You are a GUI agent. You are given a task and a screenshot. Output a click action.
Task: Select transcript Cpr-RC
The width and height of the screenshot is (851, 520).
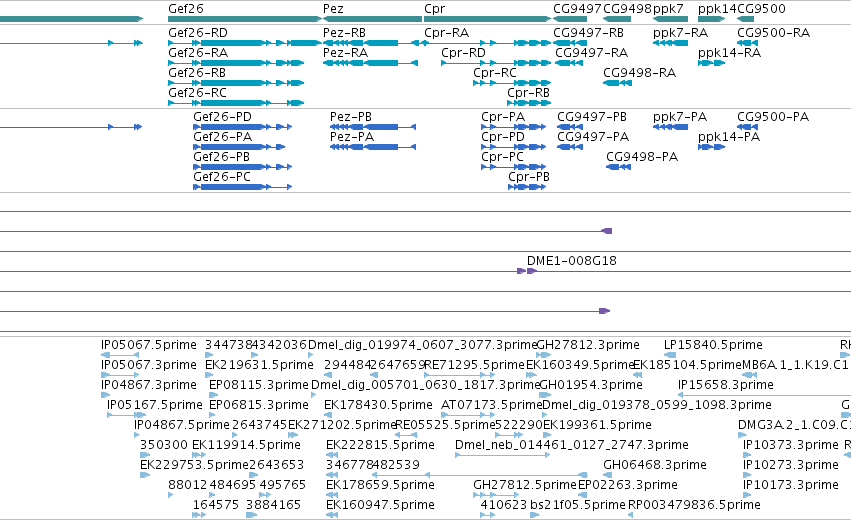pyautogui.click(x=512, y=83)
